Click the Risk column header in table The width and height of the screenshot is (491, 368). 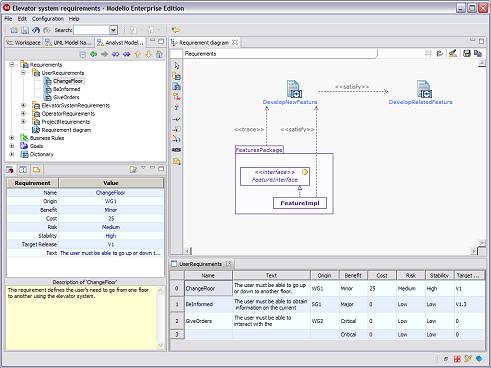tap(410, 275)
